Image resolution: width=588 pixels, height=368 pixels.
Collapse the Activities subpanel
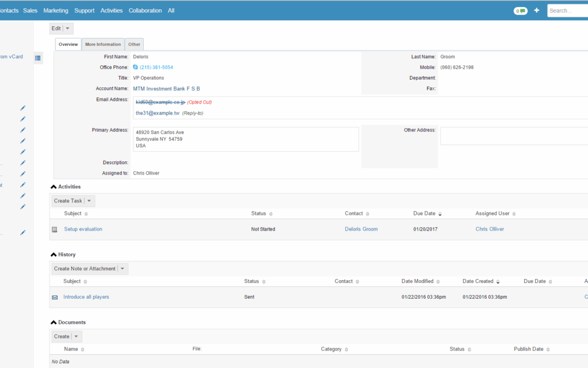pyautogui.click(x=53, y=187)
